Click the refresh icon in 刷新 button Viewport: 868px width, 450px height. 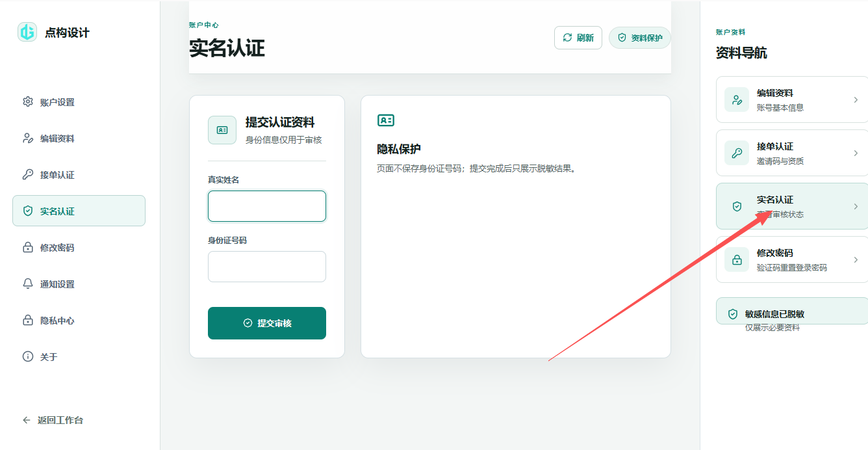coord(567,38)
